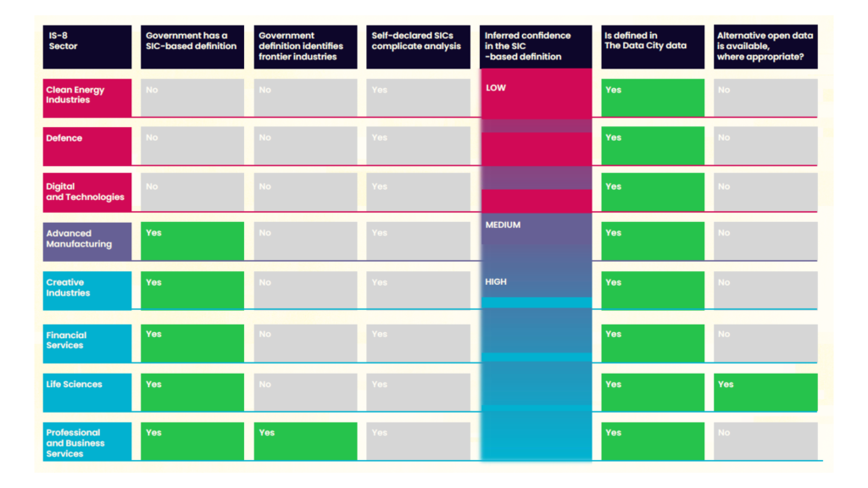Click Advanced Manufacturing SIC-based definition Yes cell
The height and width of the screenshot is (488, 868).
(192, 241)
